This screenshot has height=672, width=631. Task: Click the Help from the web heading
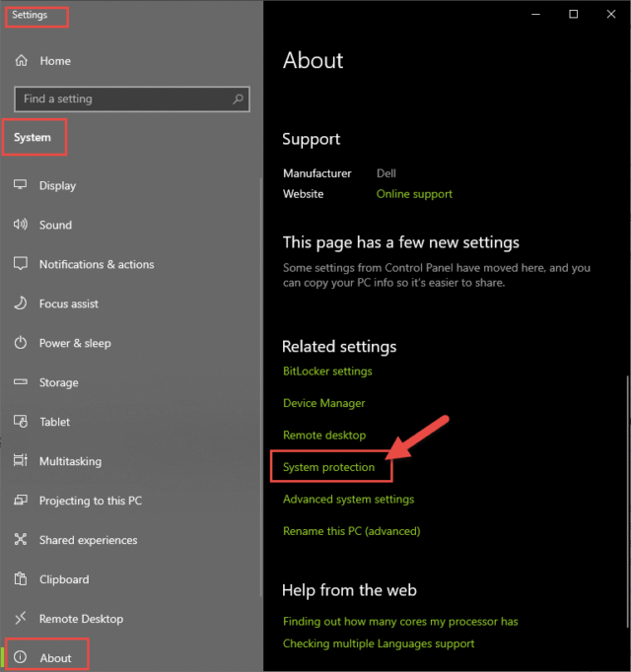click(x=349, y=590)
